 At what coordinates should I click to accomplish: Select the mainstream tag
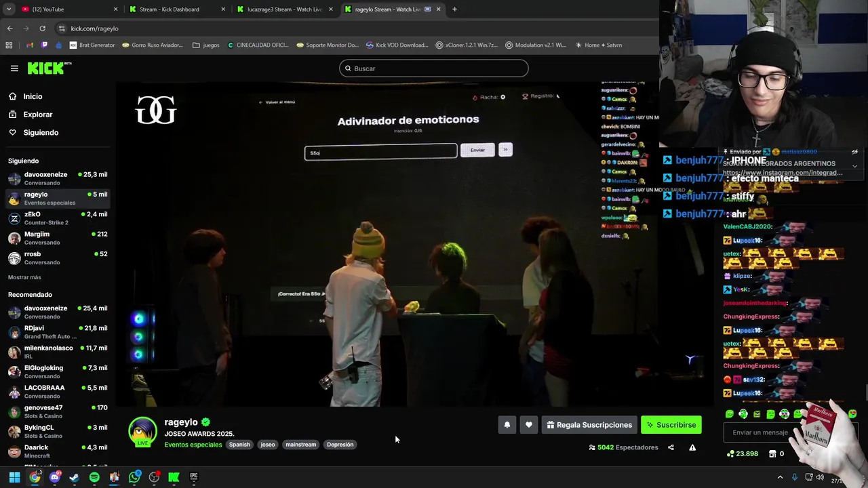(301, 445)
